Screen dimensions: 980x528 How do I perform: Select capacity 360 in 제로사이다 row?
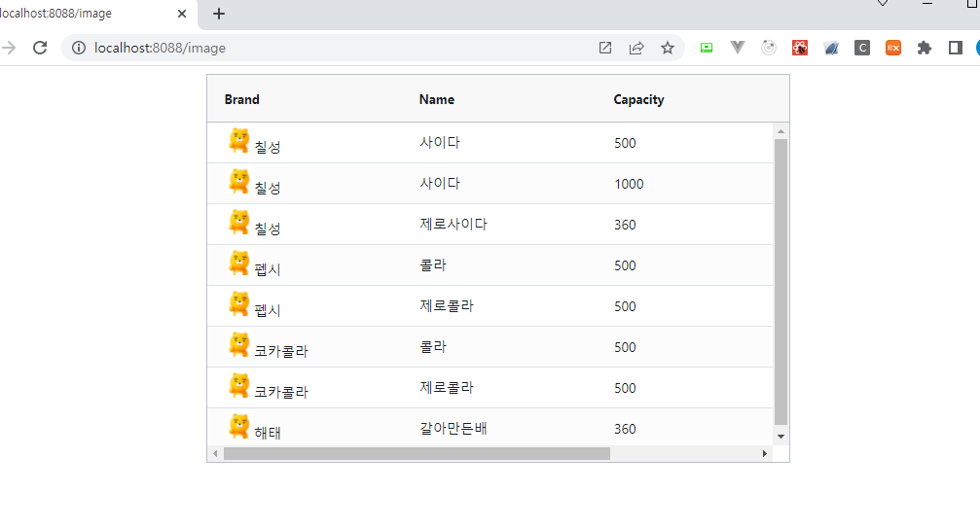pyautogui.click(x=625, y=225)
